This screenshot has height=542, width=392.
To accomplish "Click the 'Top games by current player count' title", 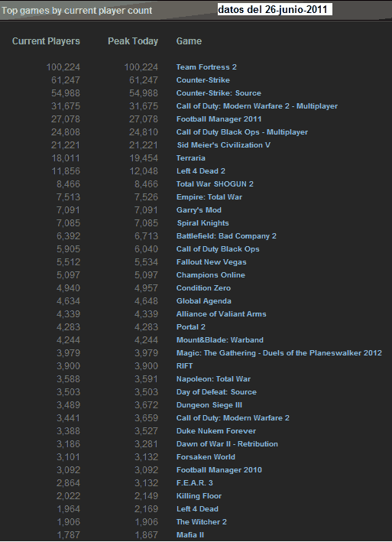I will 76,11.
